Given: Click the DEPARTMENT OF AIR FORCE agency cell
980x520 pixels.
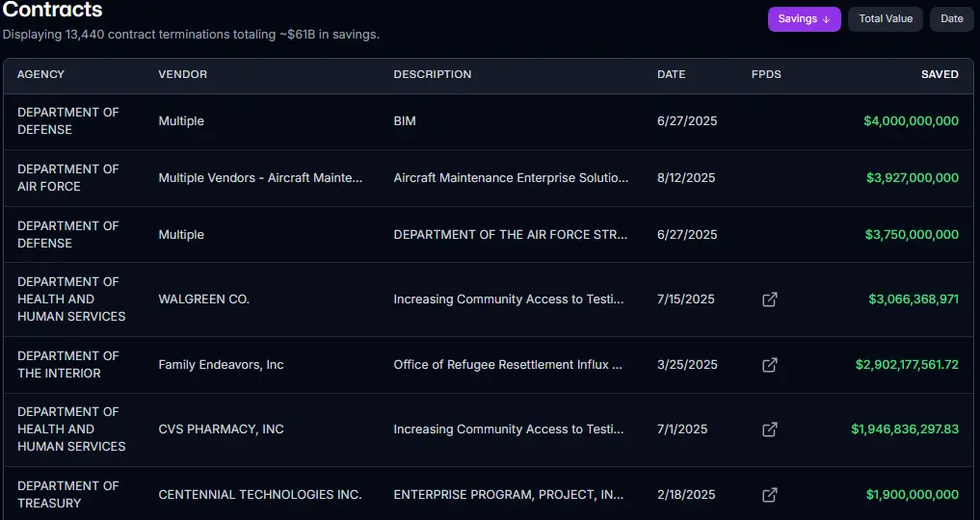Looking at the screenshot, I should (68, 178).
